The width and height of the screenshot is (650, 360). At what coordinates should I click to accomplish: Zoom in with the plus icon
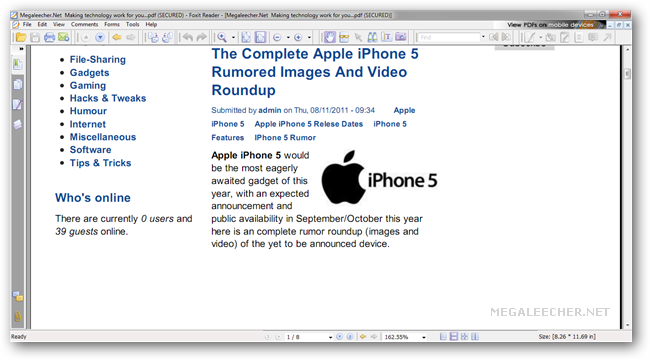(298, 37)
